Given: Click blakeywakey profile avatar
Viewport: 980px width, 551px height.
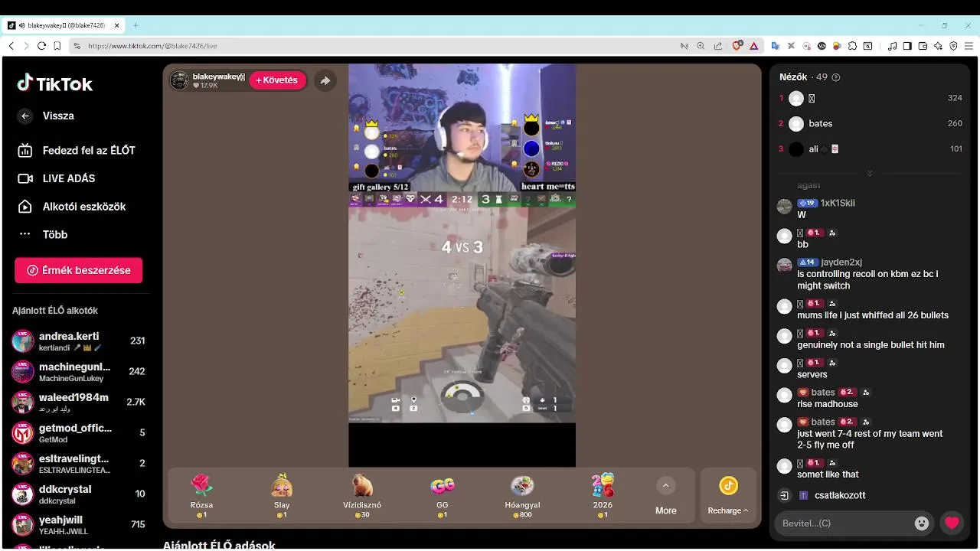Looking at the screenshot, I should [x=179, y=80].
